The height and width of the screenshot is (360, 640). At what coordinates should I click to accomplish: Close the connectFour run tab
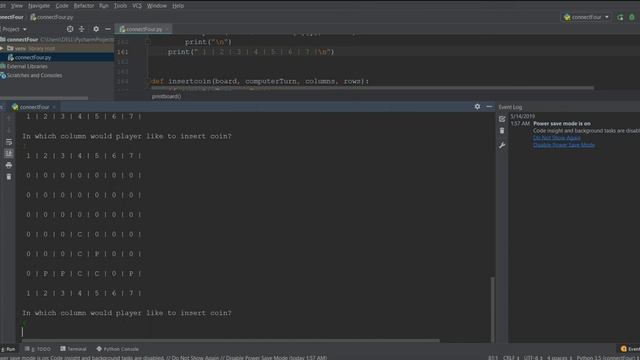point(54,107)
